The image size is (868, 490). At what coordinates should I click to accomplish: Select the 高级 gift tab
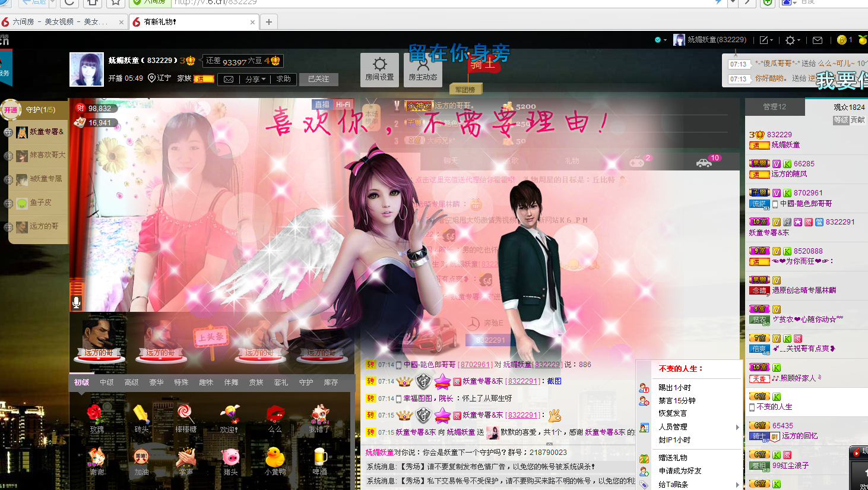(132, 382)
